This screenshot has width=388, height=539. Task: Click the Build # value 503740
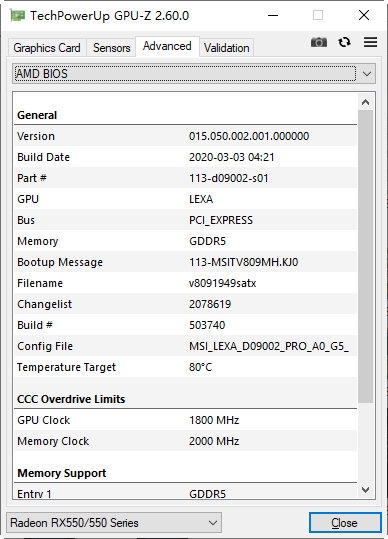coord(207,325)
